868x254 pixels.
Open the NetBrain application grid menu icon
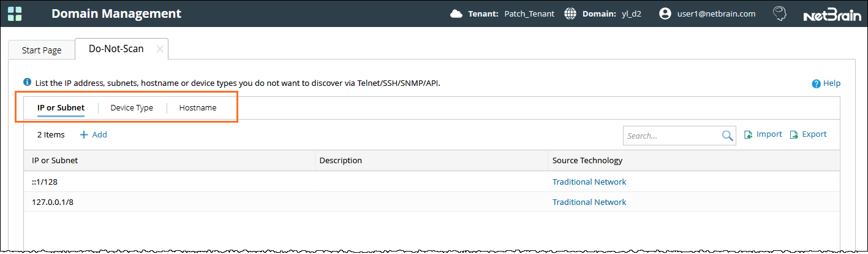(16, 13)
